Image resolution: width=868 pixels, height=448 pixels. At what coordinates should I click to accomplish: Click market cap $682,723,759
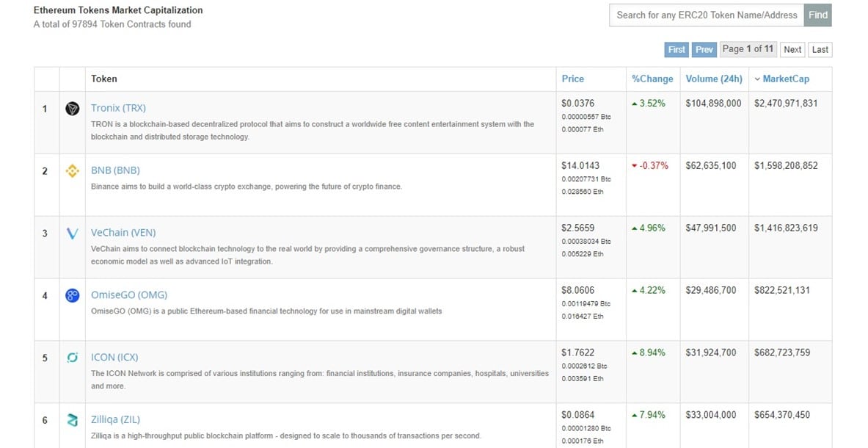(783, 353)
